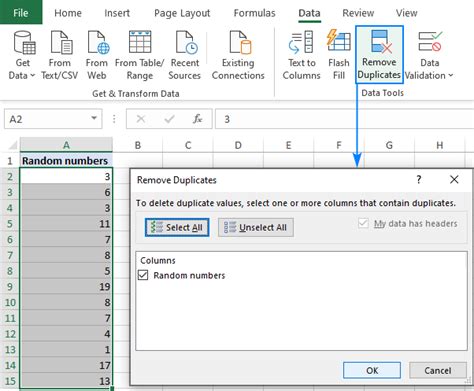Open the Get Data menu
This screenshot has width=474, height=391.
click(x=22, y=56)
